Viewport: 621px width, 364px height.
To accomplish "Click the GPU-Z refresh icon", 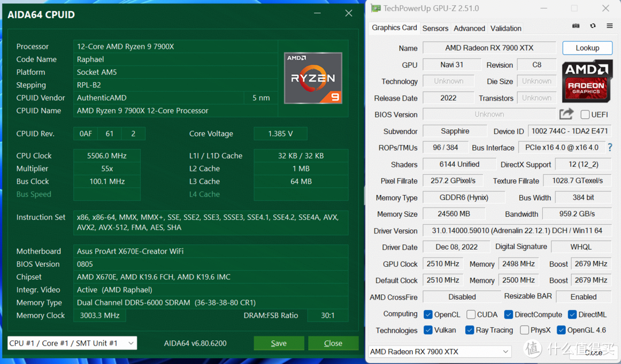I will 593,26.
